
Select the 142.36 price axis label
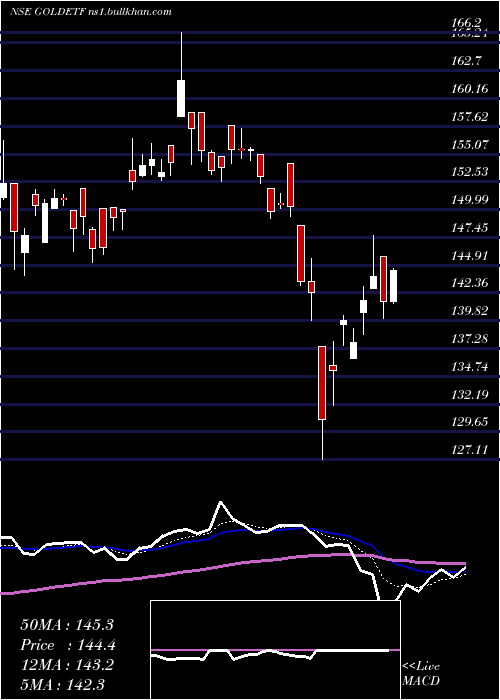pyautogui.click(x=470, y=283)
